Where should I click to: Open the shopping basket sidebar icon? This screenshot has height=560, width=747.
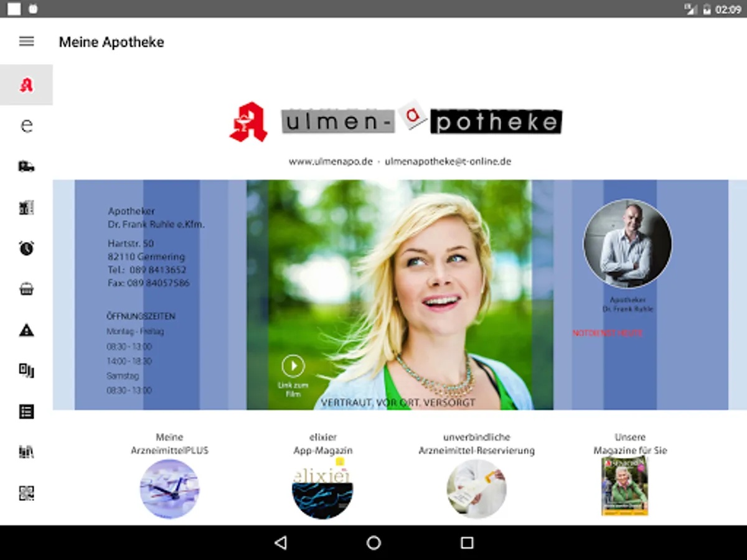26,289
